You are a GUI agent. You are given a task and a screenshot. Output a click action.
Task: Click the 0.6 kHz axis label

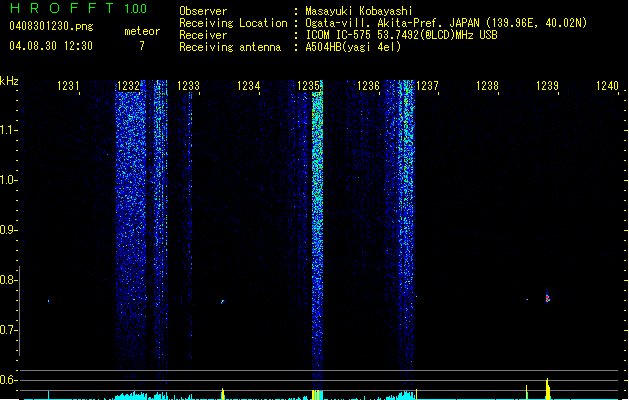[8, 380]
